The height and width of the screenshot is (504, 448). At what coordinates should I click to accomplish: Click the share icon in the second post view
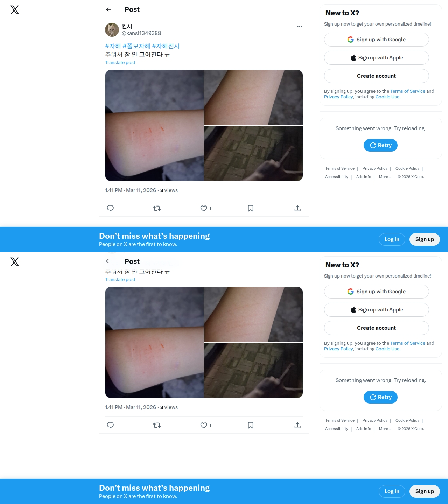(x=297, y=425)
